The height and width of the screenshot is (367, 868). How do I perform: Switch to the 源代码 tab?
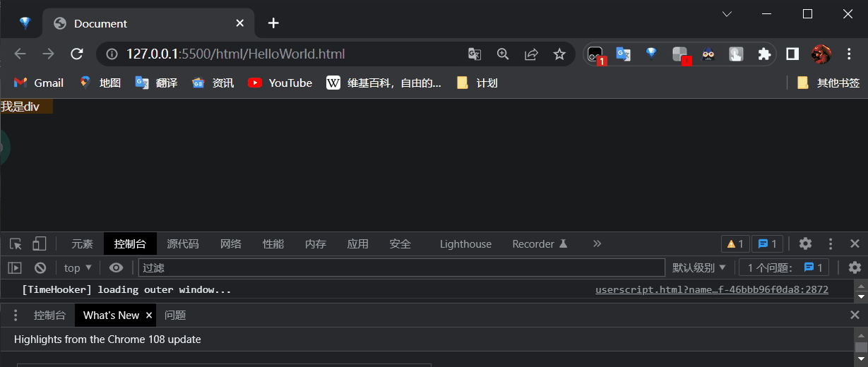[x=183, y=244]
